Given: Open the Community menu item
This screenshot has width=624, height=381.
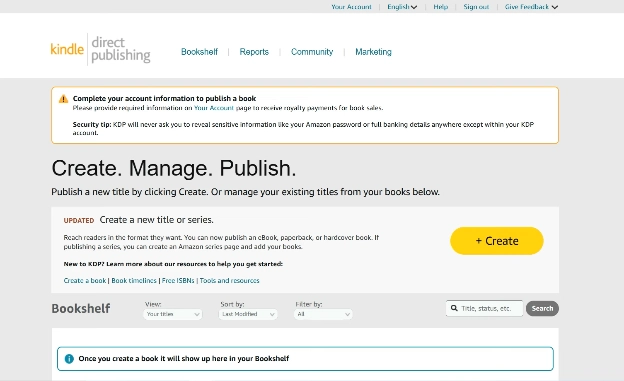Looking at the screenshot, I should (312, 52).
